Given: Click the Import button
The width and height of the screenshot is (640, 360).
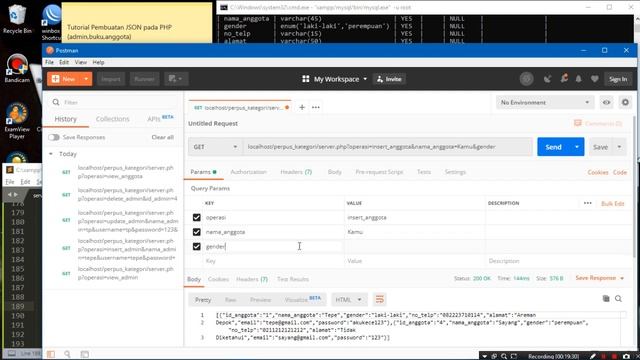Looking at the screenshot, I should coord(111,79).
